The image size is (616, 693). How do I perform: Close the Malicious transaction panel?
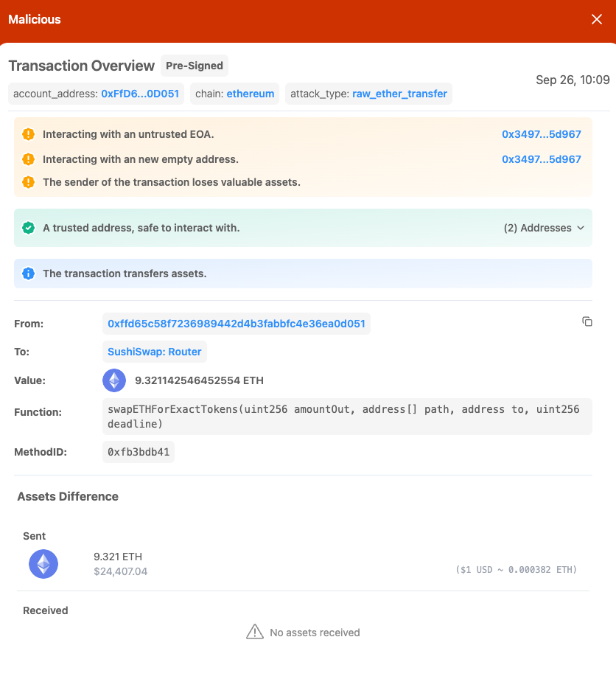(x=597, y=20)
